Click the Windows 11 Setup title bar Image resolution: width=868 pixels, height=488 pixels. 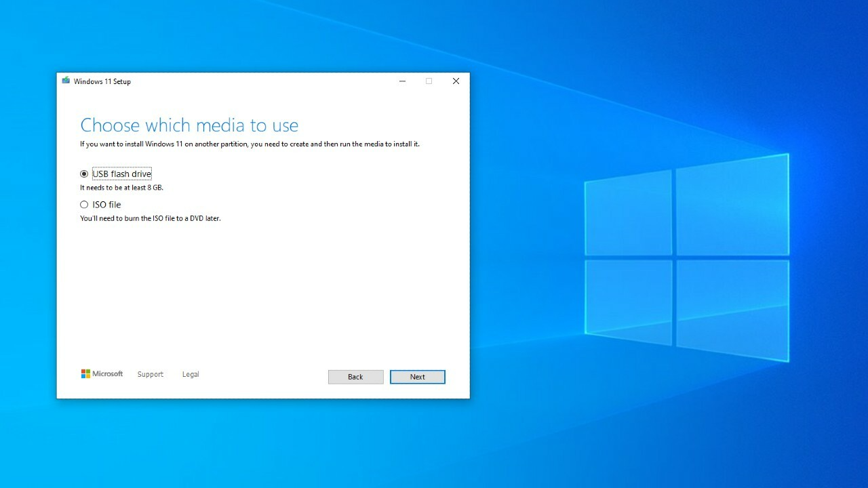tap(258, 81)
